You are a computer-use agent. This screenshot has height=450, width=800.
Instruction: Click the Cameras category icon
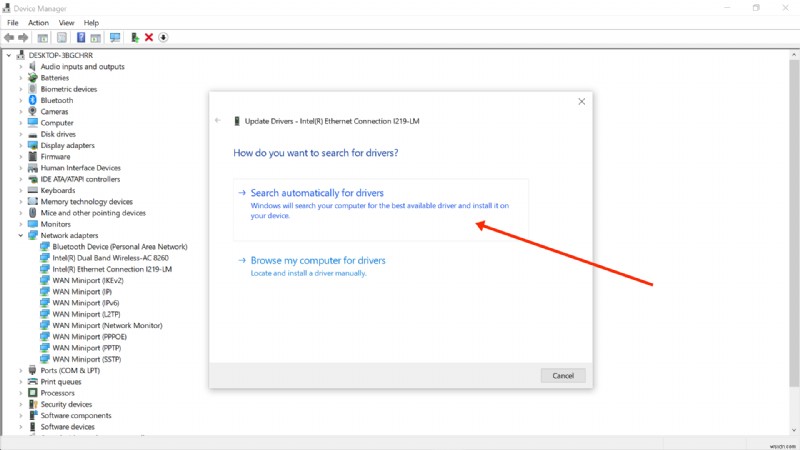(x=33, y=111)
